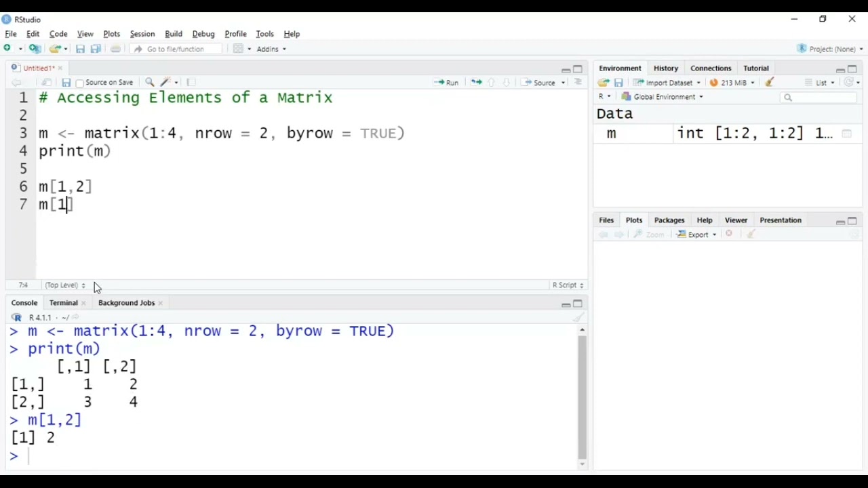Show the document outline
The image size is (868, 488).
578,83
